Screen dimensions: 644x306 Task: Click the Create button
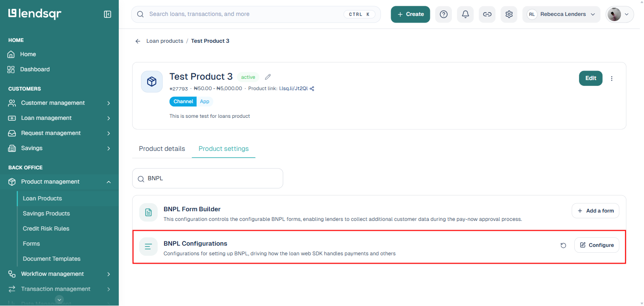tap(410, 14)
